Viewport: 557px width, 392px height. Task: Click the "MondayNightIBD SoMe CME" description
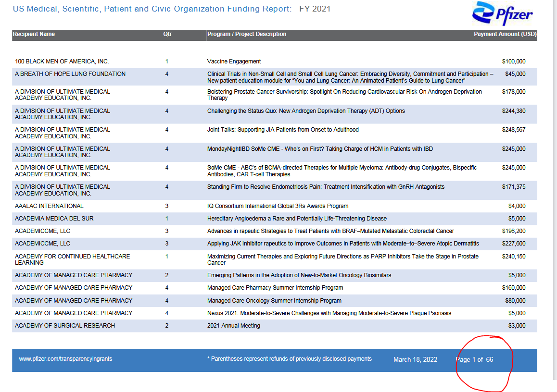pyautogui.click(x=320, y=148)
